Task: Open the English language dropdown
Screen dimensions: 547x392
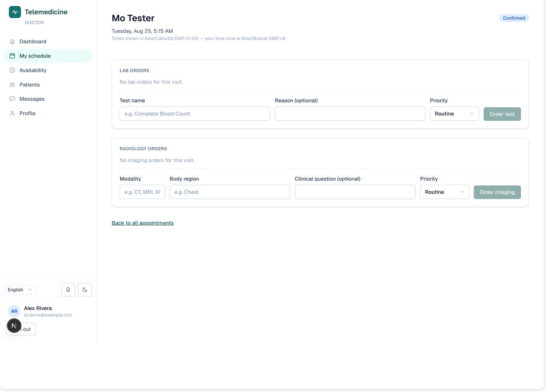Action: 21,290
